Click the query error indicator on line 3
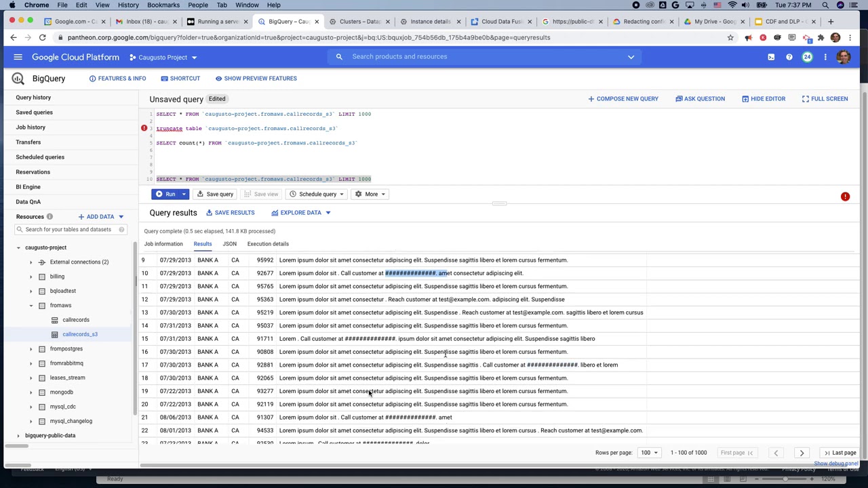 click(x=144, y=128)
